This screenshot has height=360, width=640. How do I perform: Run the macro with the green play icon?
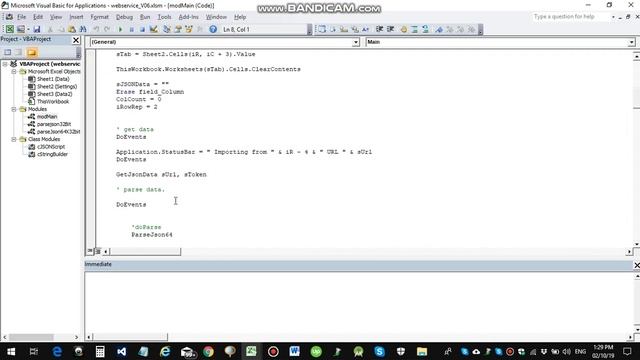point(120,29)
